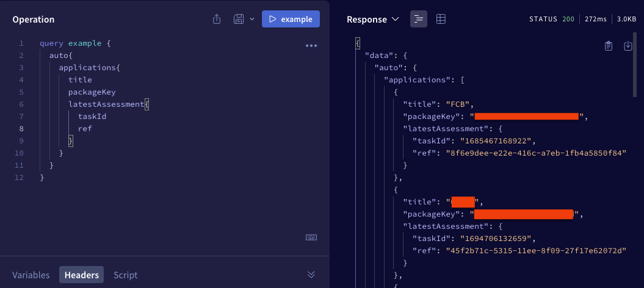Open the Script tab
This screenshot has height=288, width=644.
tap(125, 275)
